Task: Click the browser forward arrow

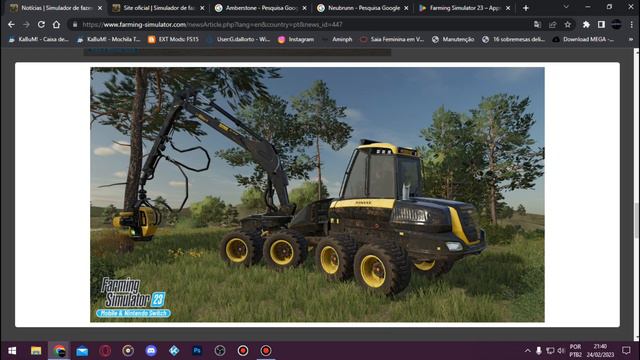Action: coord(26,24)
